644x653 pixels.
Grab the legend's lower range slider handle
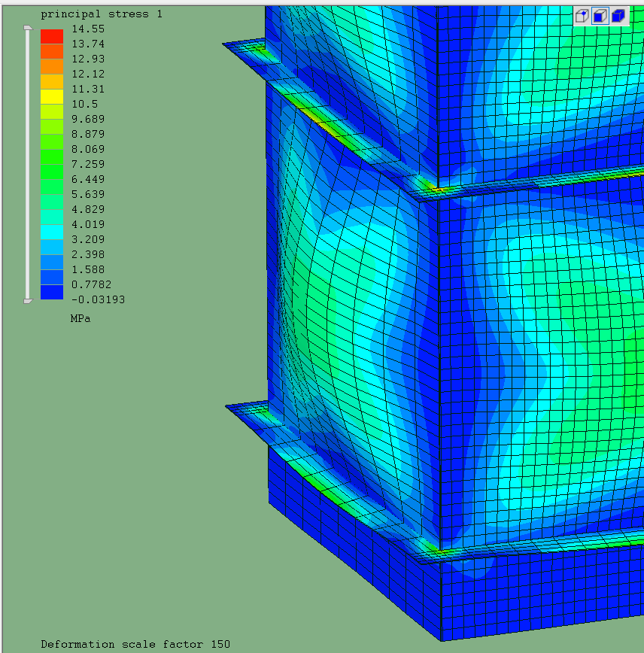click(x=28, y=301)
